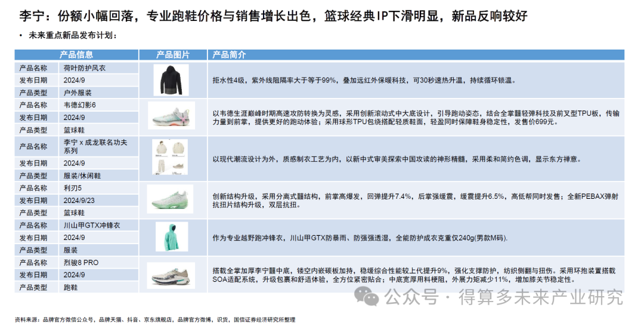Click the description starting 拒水性4级
644x323 pixels.
pos(364,80)
